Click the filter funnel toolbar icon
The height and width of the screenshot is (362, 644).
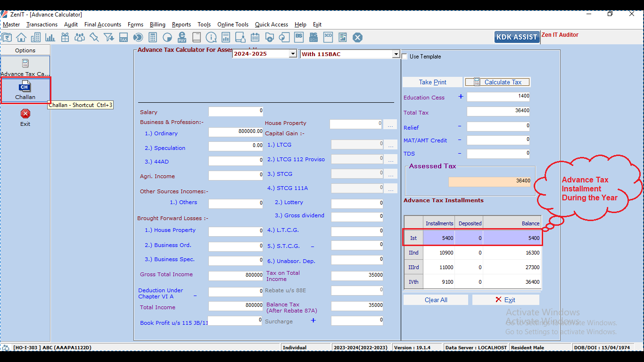point(109,37)
